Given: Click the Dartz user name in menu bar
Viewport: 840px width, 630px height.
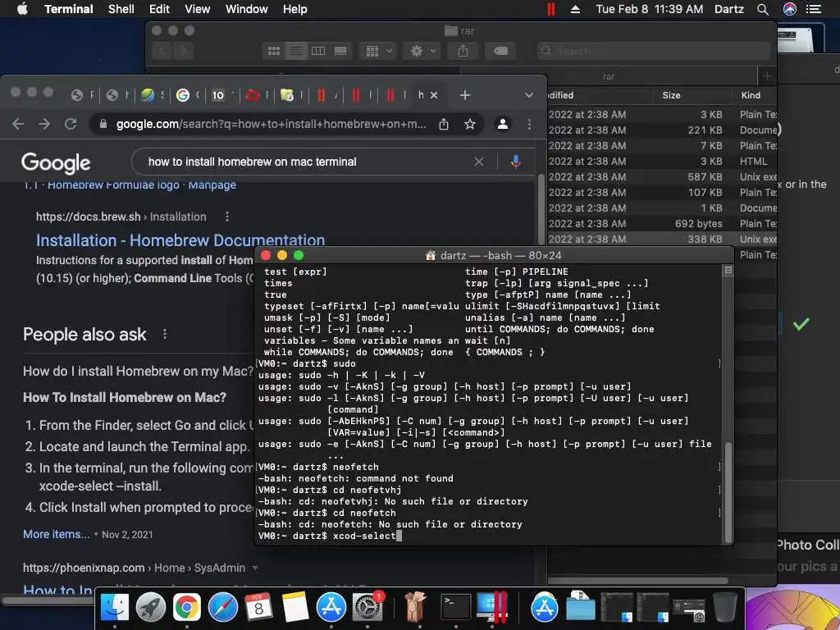Looking at the screenshot, I should (729, 9).
